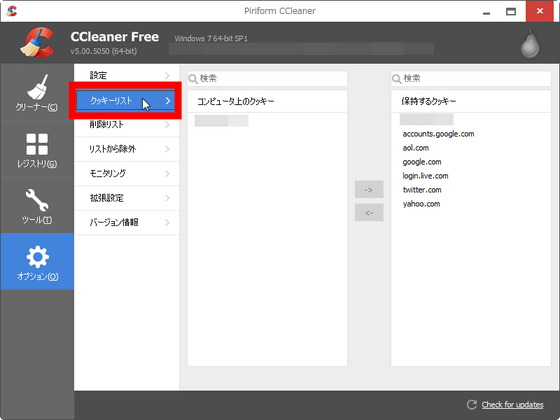The image size is (560, 420).
Task: Select accounts.google.com in keep list
Action: pyautogui.click(x=438, y=134)
